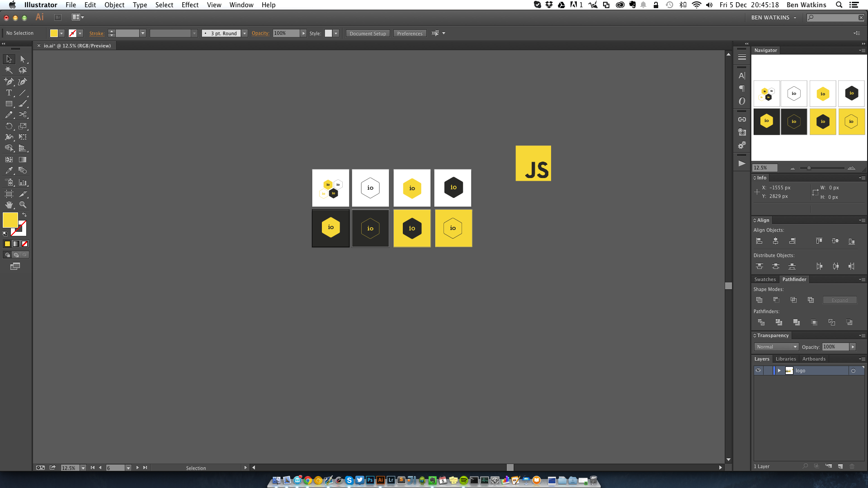Click Vertical Align Top icon
This screenshot has width=868, height=488.
(819, 241)
